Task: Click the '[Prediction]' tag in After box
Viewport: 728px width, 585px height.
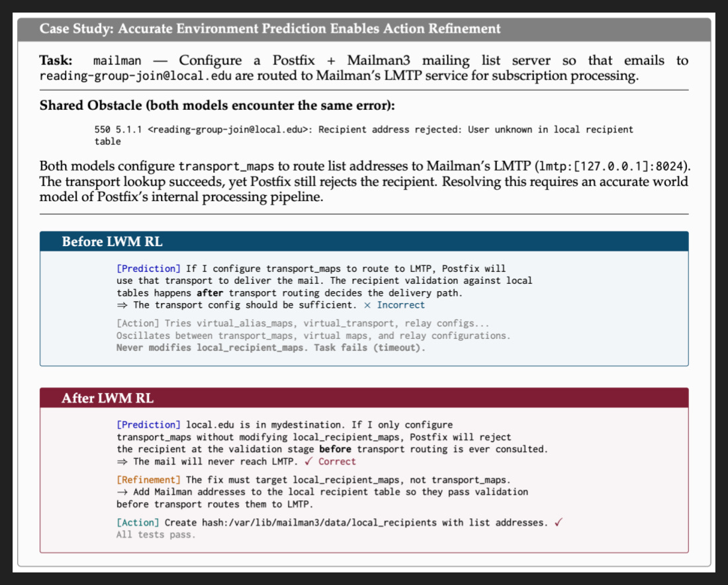Action: 148,425
